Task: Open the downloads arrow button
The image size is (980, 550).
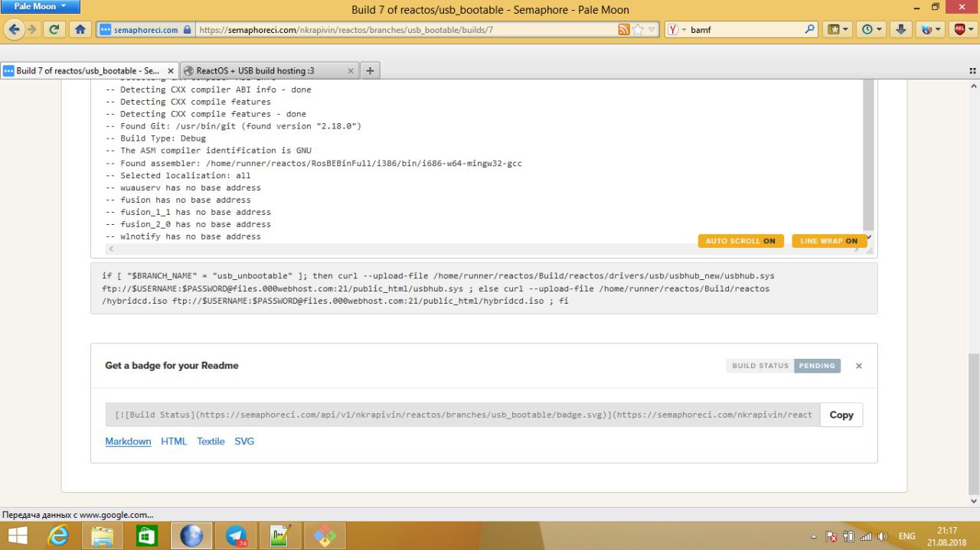Action: (901, 30)
